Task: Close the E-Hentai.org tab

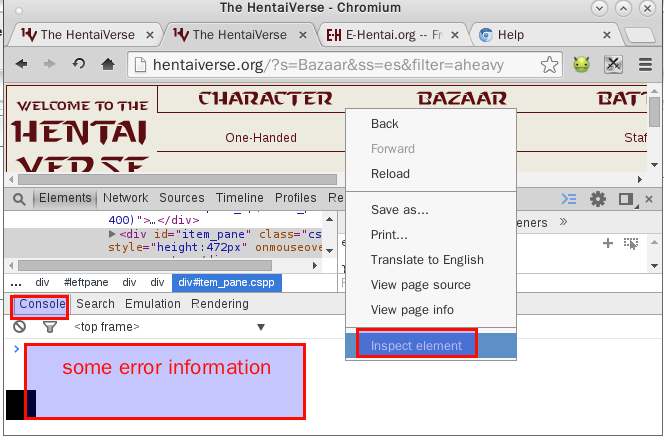Action: 455,35
